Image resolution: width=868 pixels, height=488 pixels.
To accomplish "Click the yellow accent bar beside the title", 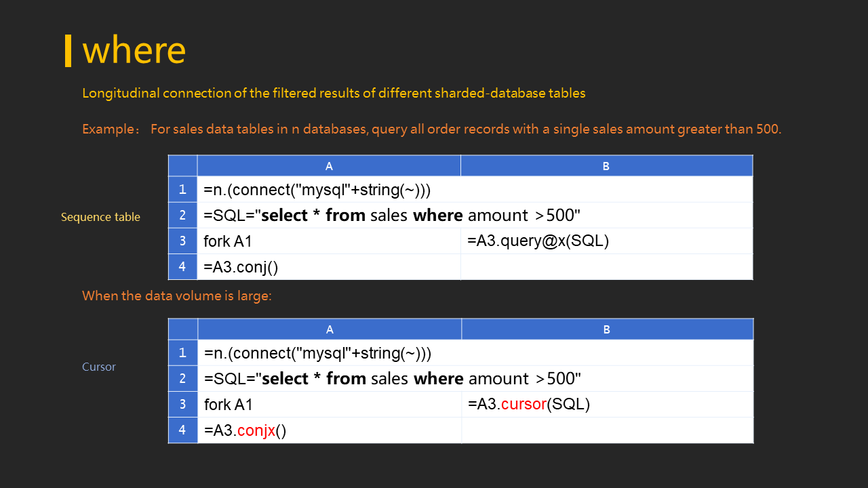I will click(68, 51).
